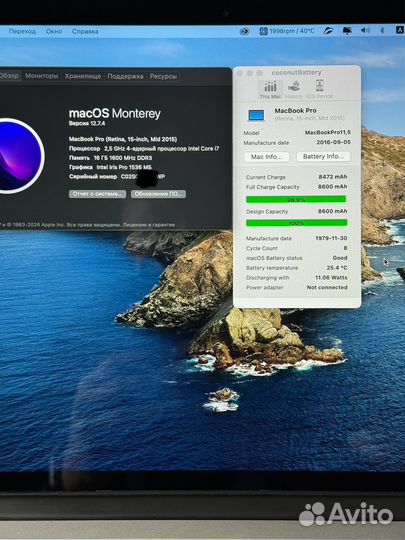The image size is (405, 540).
Task: Click the 2016-09-05 manufacture date value
Action: [333, 142]
